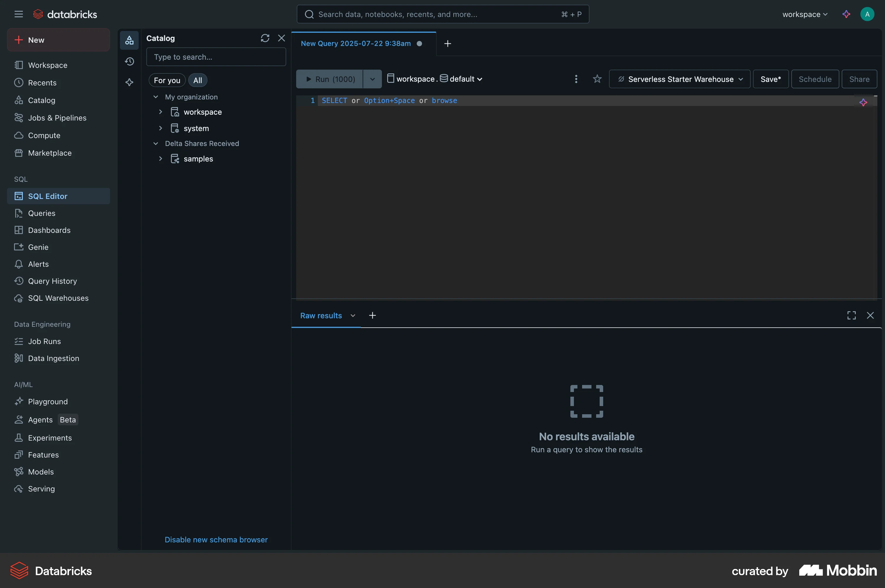Open Serving in the sidebar
The height and width of the screenshot is (588, 885).
[x=59, y=489]
